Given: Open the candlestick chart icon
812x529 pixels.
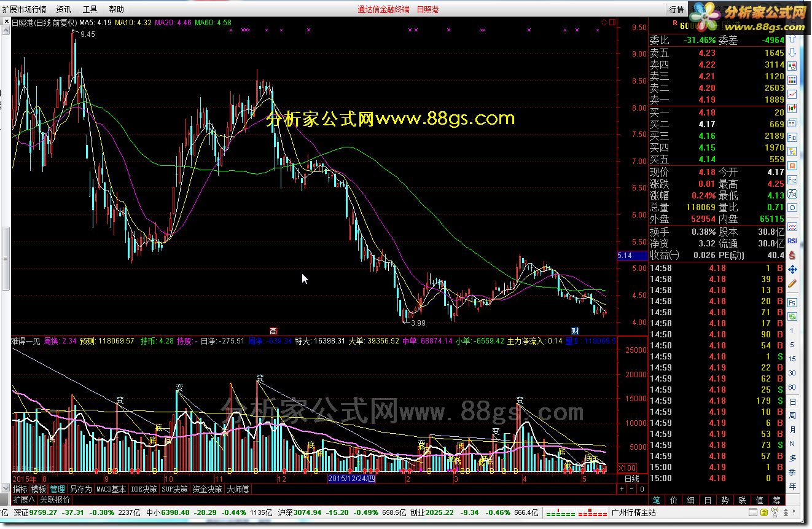Looking at the screenshot, I should pos(792,108).
